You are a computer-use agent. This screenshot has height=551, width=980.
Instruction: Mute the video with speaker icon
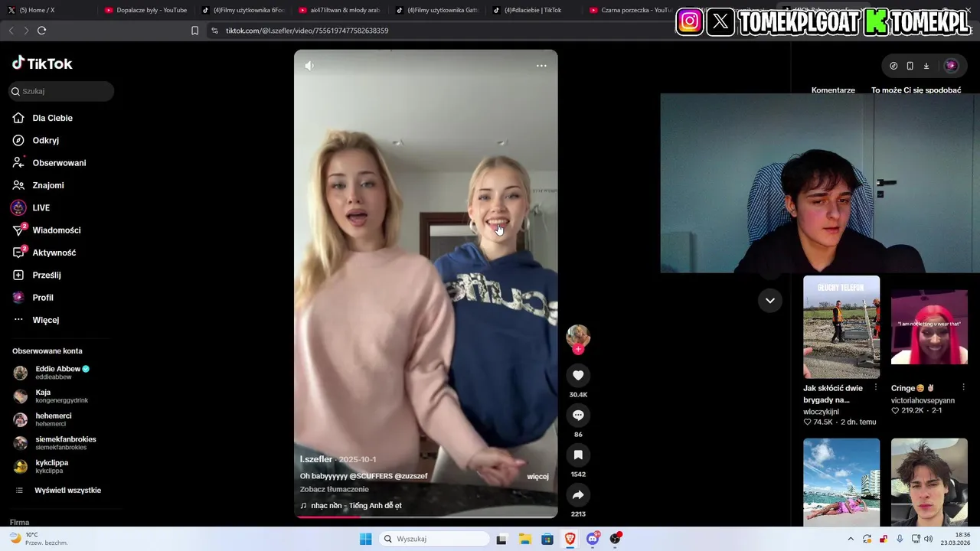tap(309, 66)
